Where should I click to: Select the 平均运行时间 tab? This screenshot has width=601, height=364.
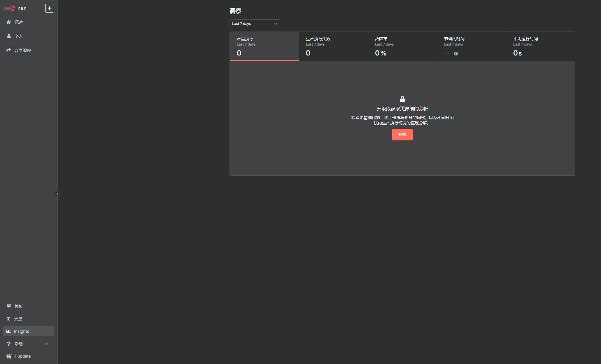(x=540, y=46)
